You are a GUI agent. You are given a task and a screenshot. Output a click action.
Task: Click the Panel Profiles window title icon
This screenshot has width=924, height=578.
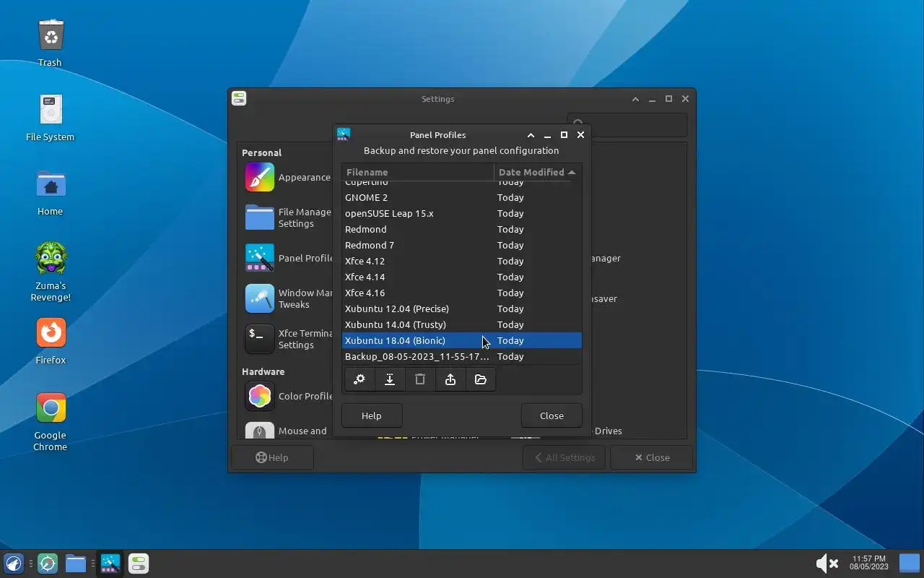[344, 134]
